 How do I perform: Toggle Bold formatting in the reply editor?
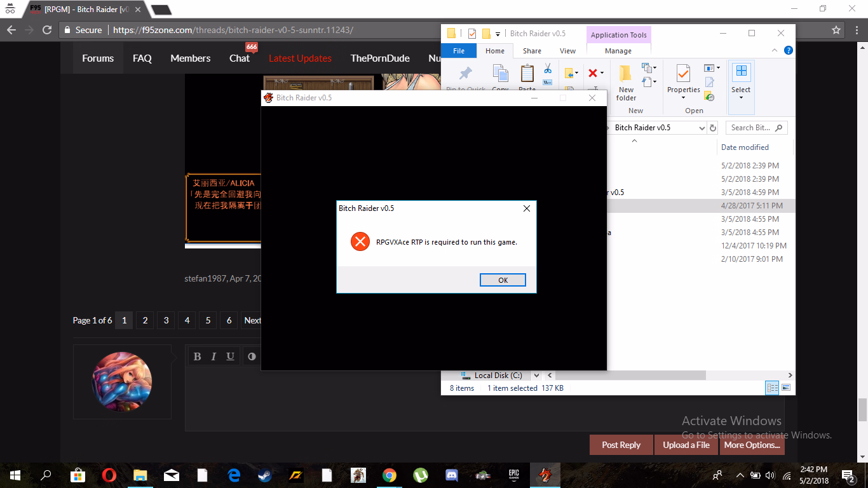197,356
